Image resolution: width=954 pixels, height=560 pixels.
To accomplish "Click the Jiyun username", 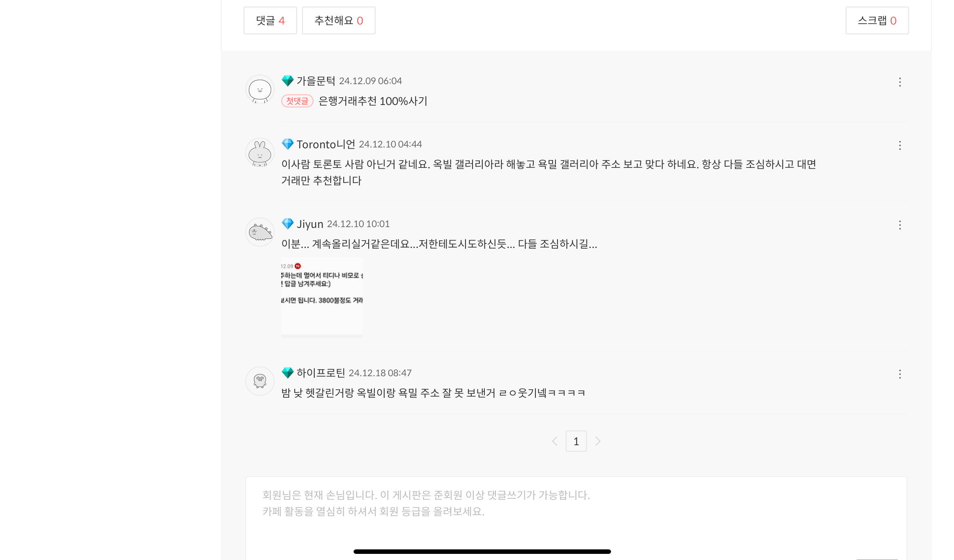I will coord(310,224).
